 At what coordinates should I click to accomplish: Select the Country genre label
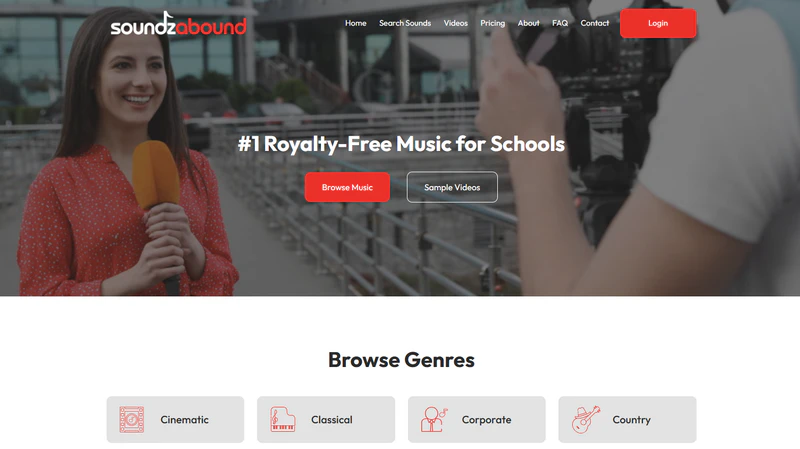point(631,419)
